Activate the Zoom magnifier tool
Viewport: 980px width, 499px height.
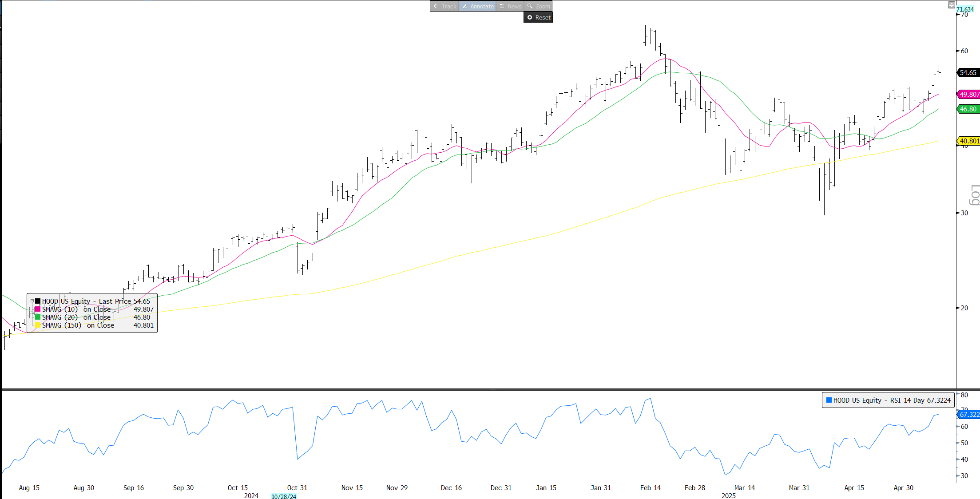[x=538, y=6]
